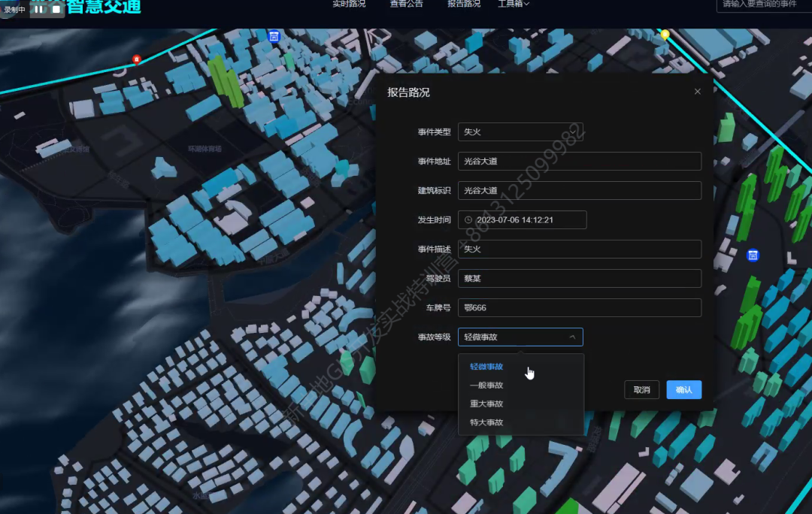812x514 pixels.
Task: Click blue building marker at right side
Action: [753, 255]
